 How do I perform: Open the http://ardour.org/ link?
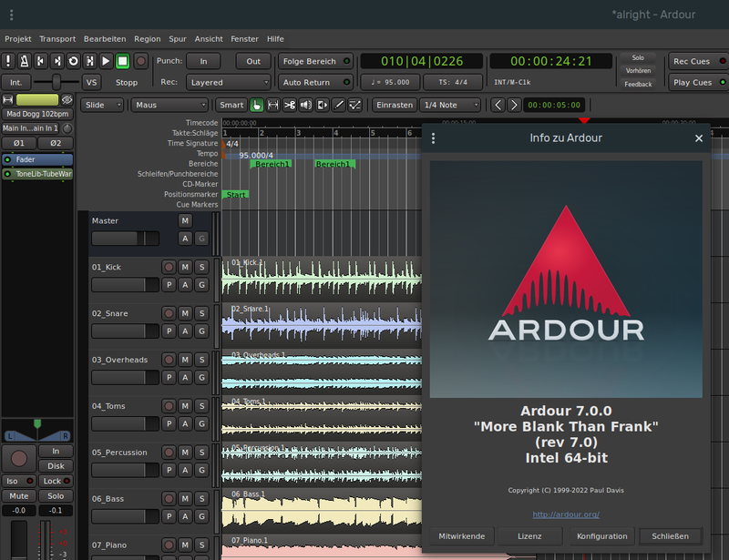[x=566, y=514]
